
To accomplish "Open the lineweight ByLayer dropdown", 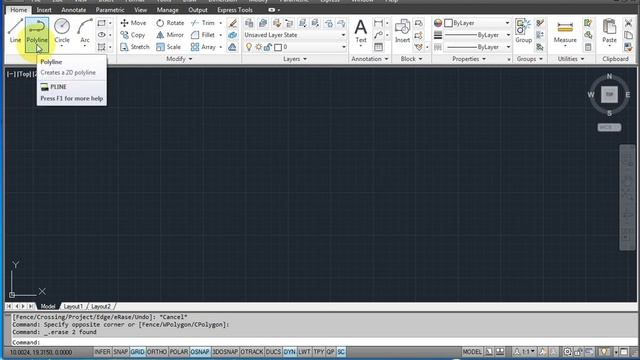I will pos(477,35).
